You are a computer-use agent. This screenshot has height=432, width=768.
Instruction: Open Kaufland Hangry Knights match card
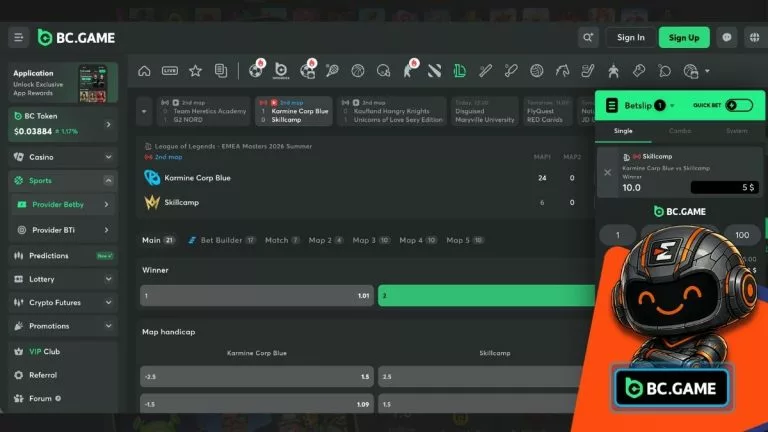pyautogui.click(x=392, y=111)
